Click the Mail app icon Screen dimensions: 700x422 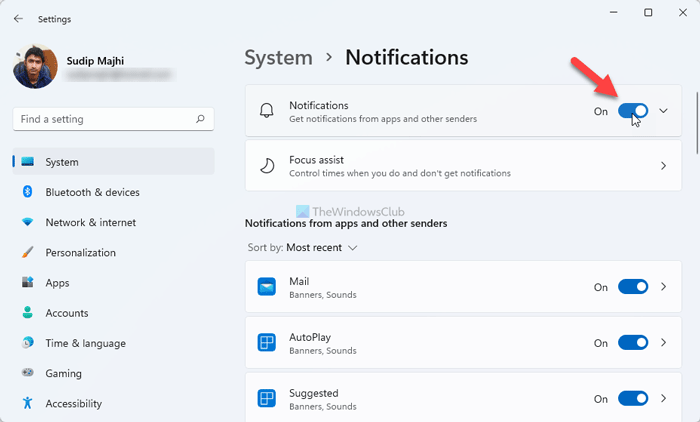coord(267,287)
